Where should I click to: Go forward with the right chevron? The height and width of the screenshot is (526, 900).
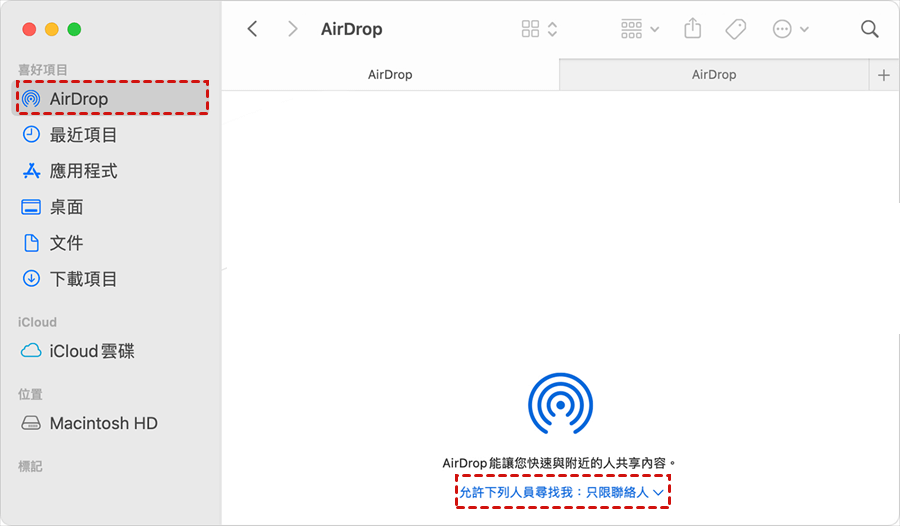coord(292,29)
